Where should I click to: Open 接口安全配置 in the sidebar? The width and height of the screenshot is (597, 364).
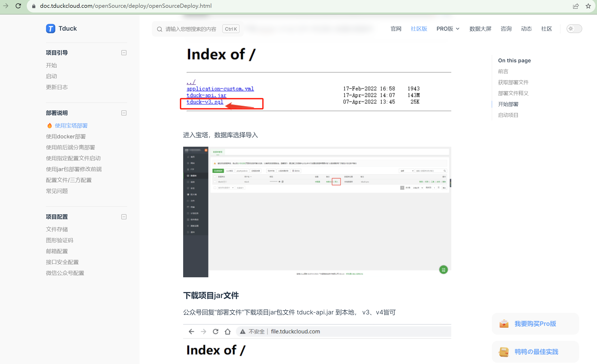(x=62, y=262)
